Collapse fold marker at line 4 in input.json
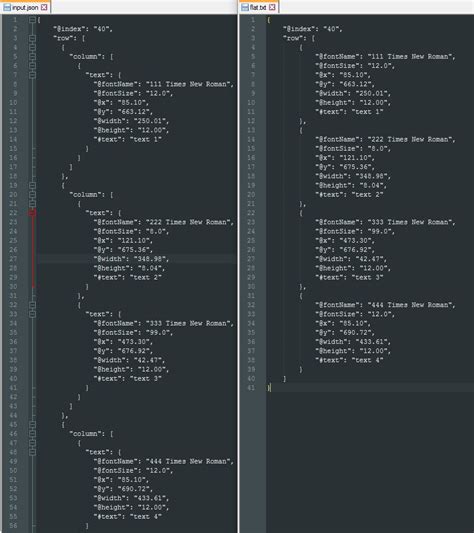The height and width of the screenshot is (533, 474). (32, 48)
